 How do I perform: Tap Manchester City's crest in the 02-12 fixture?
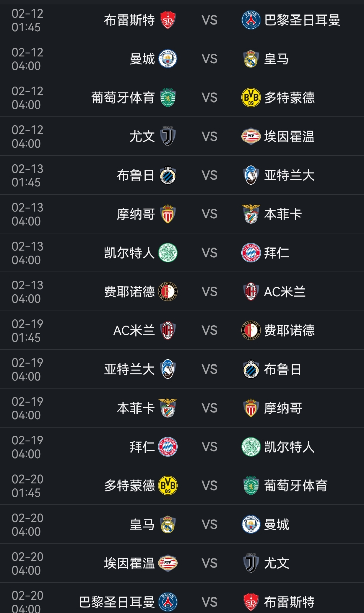click(168, 59)
